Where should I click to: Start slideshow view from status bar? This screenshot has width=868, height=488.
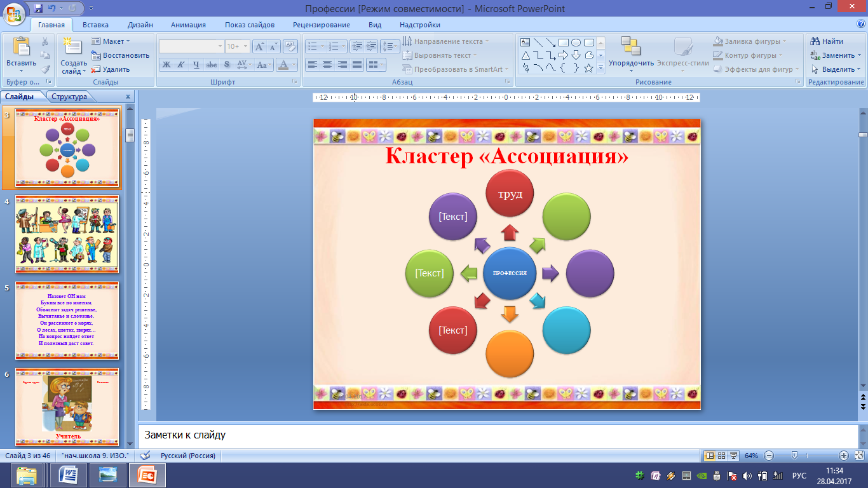pyautogui.click(x=734, y=456)
